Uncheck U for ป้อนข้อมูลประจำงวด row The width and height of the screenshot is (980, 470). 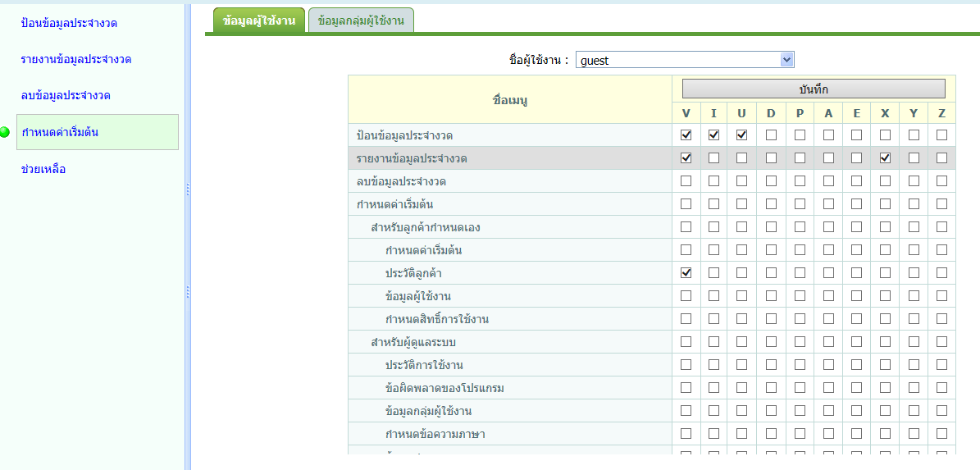(742, 135)
